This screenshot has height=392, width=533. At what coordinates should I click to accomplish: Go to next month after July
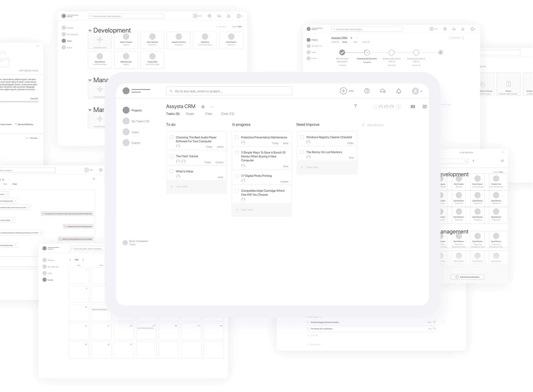point(83,260)
